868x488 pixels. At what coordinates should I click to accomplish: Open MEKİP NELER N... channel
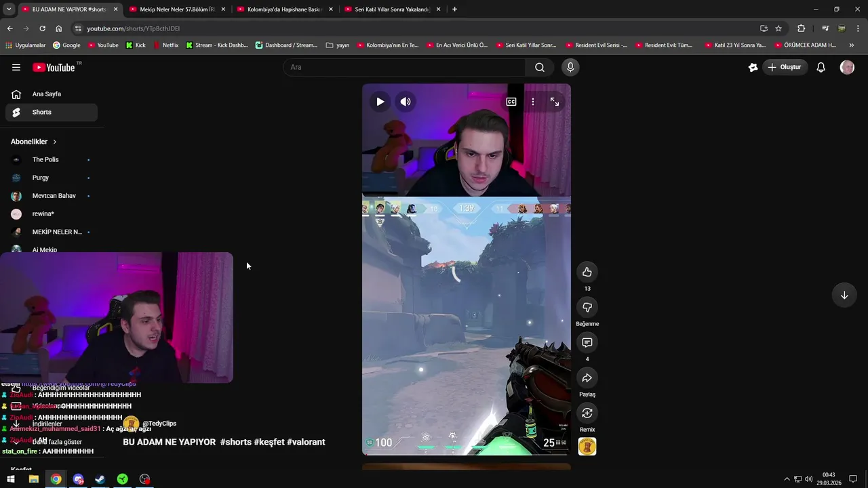(52, 232)
